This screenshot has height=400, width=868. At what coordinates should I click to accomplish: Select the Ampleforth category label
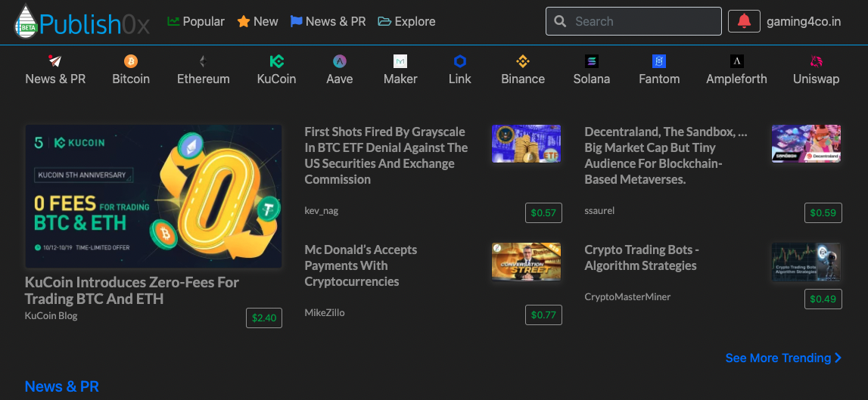coord(737,79)
